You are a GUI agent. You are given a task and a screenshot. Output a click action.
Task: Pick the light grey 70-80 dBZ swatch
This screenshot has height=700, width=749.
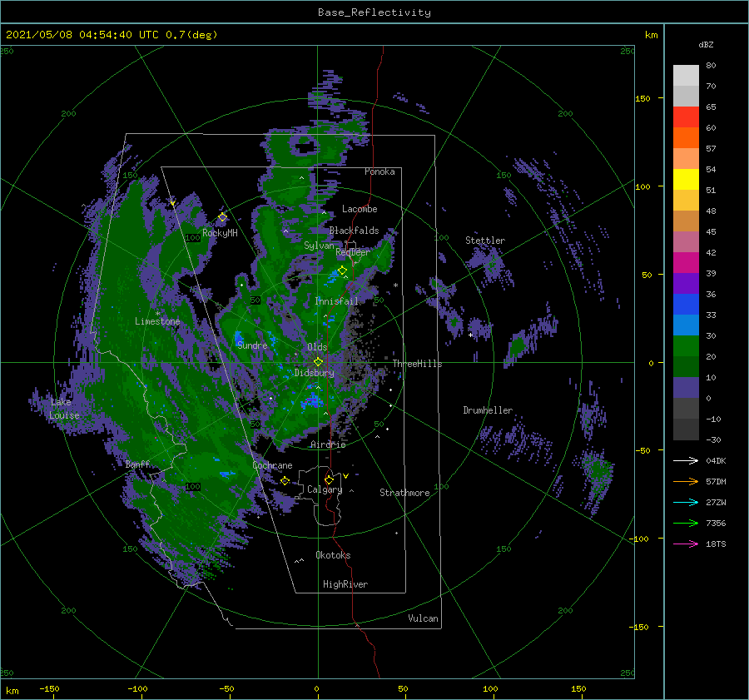coord(686,76)
